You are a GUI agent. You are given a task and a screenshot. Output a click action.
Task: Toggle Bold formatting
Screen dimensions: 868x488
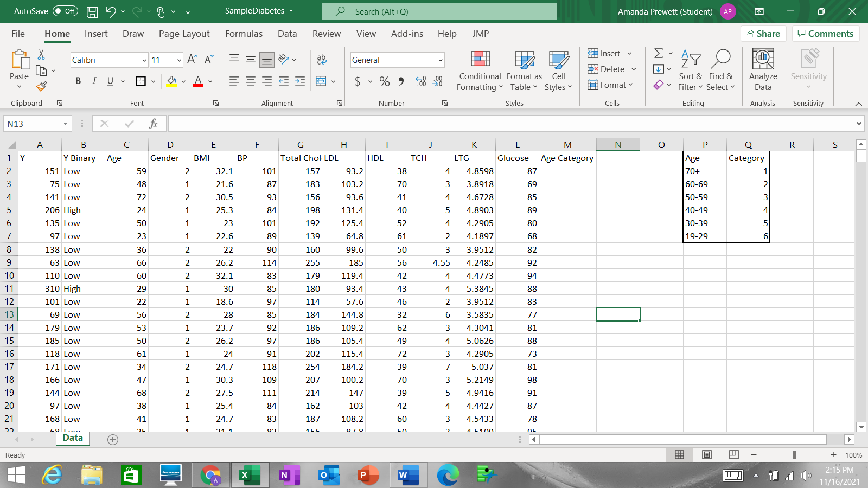coord(78,81)
